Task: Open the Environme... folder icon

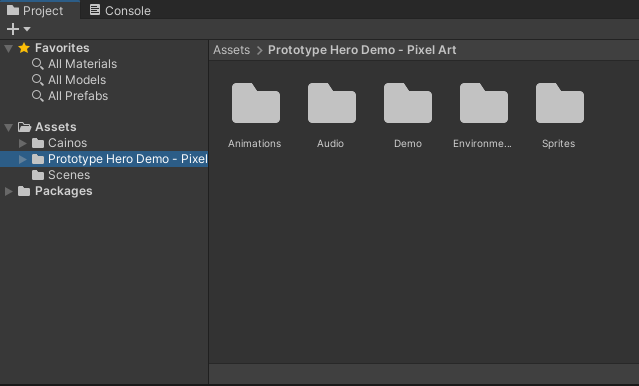Action: coord(484,103)
